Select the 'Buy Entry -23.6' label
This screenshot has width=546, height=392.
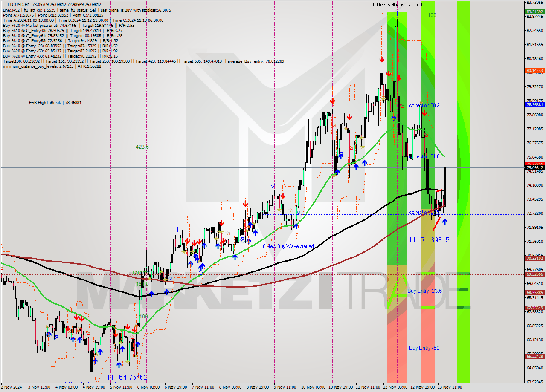[x=424, y=291]
